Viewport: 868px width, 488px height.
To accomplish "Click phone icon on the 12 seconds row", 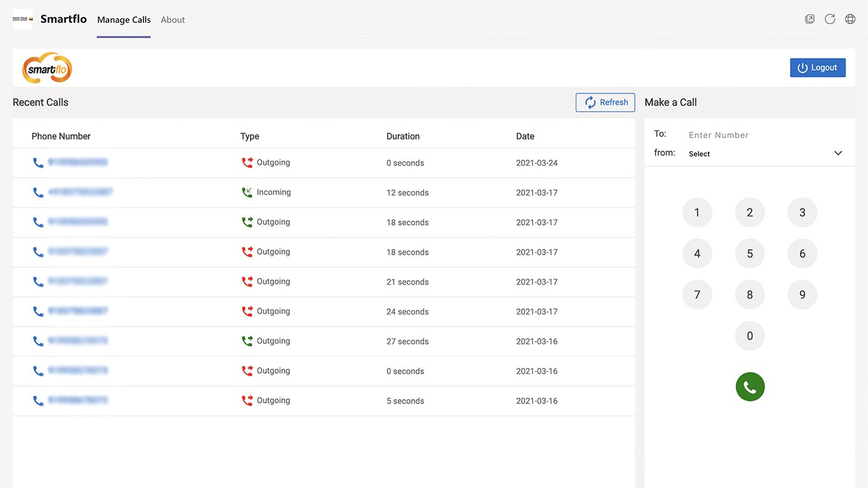I will (38, 193).
